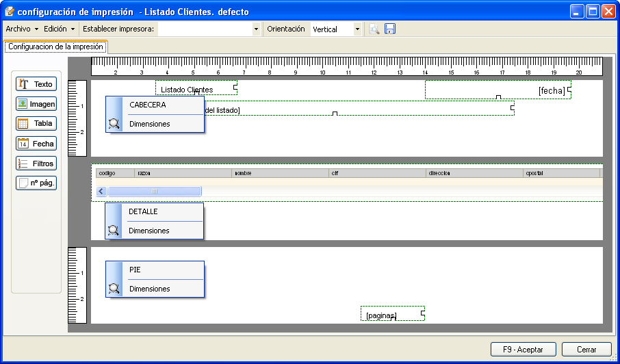This screenshot has width=620, height=364.
Task: Select the nº pág. tool
Action: click(36, 183)
